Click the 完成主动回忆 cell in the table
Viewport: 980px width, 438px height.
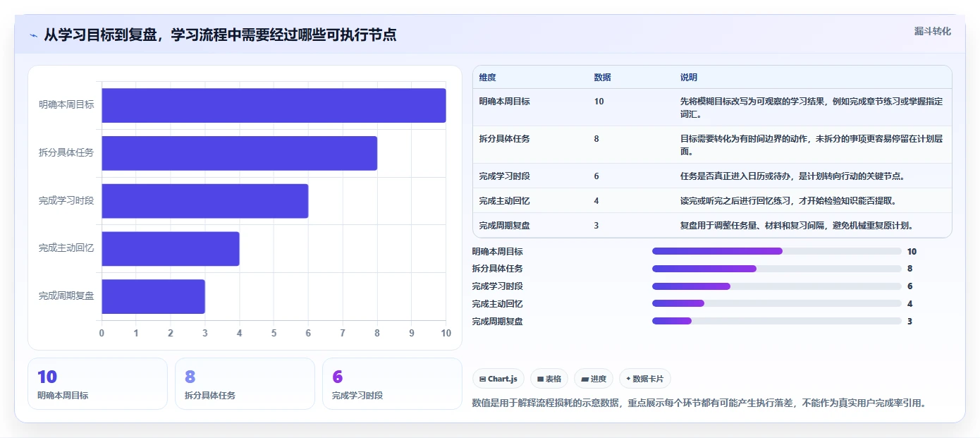coord(504,201)
